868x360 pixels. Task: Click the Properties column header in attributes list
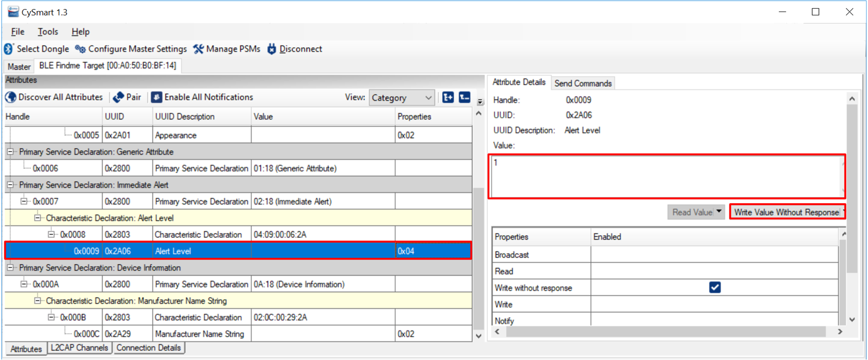click(434, 117)
